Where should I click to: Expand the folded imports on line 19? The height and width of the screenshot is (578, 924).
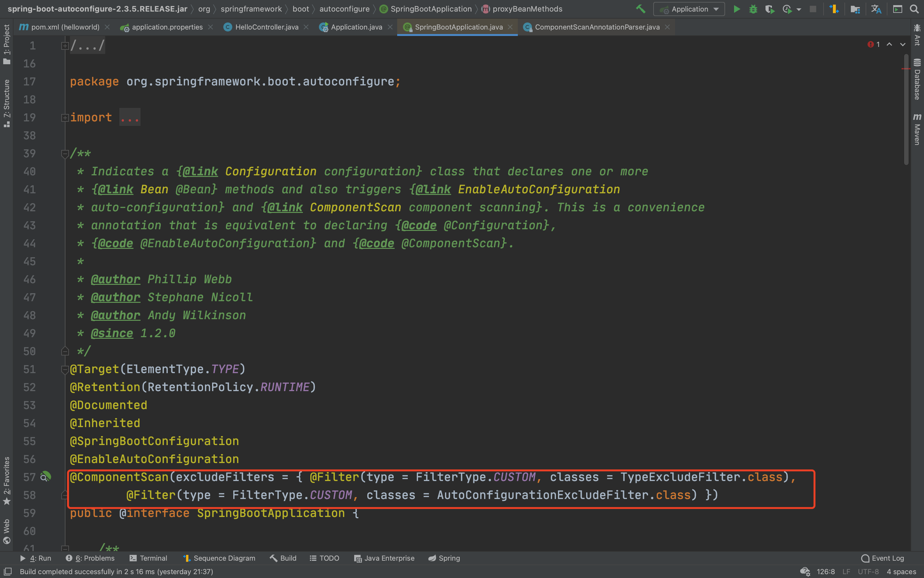tap(64, 118)
